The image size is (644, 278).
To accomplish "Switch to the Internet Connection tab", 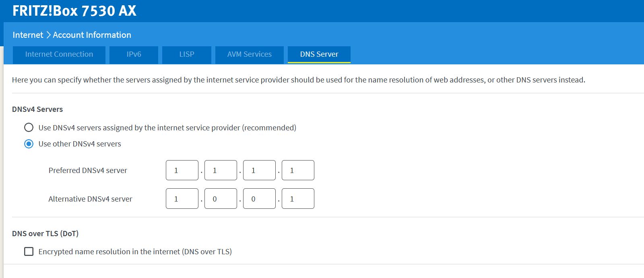I will tap(59, 55).
